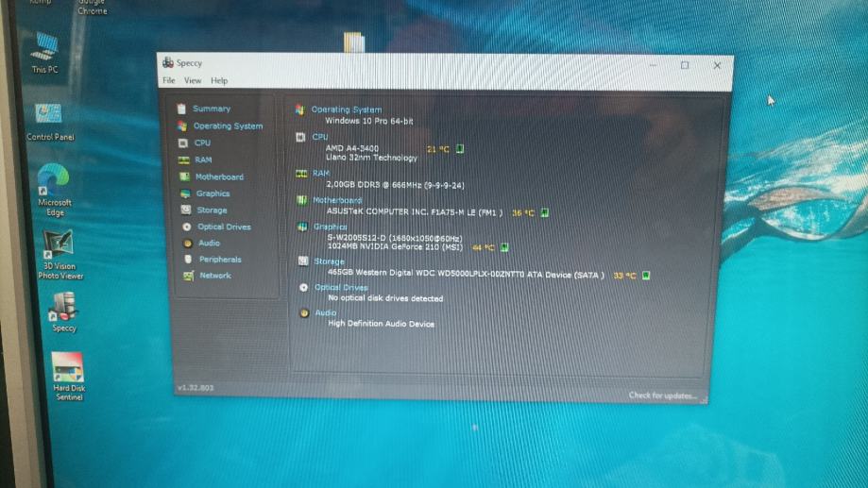The height and width of the screenshot is (488, 868).
Task: Click the Peripherals mouse icon in sidebar
Action: coord(188,260)
